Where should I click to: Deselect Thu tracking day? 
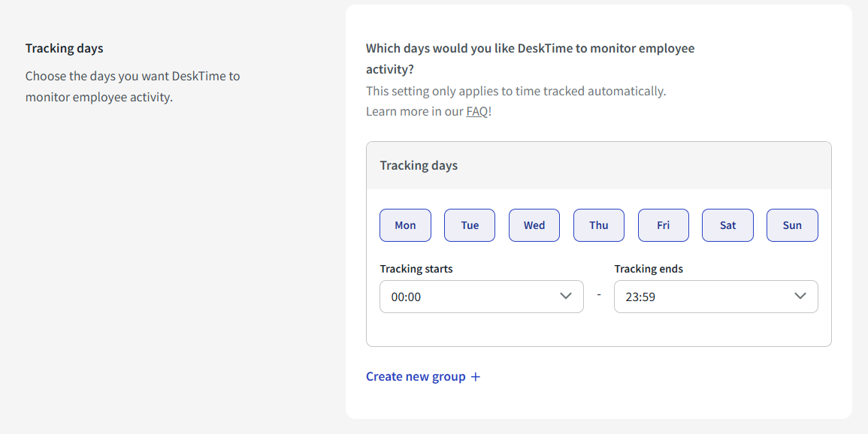599,225
